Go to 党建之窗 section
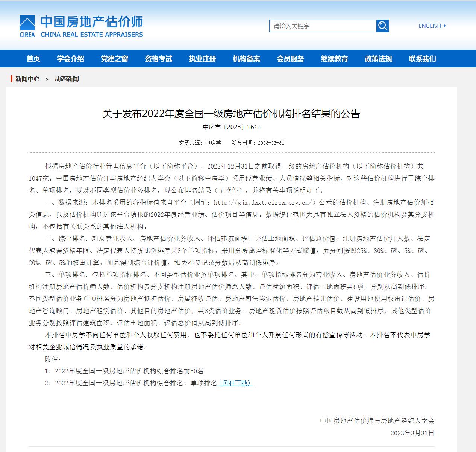Image resolution: width=476 pixels, height=452 pixels. pyautogui.click(x=114, y=59)
